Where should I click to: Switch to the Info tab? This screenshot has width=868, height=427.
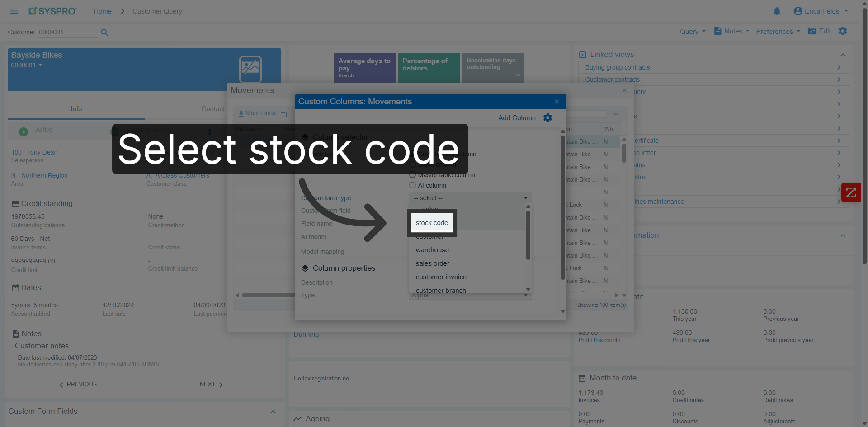(76, 109)
